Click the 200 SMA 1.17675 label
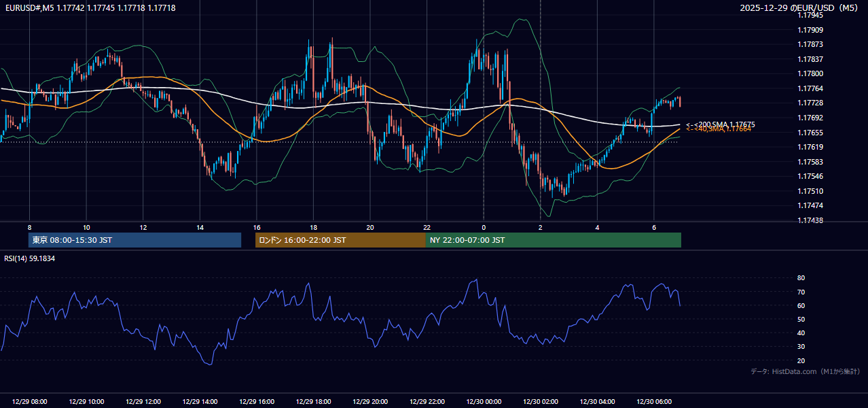This screenshot has width=868, height=408. pos(721,124)
